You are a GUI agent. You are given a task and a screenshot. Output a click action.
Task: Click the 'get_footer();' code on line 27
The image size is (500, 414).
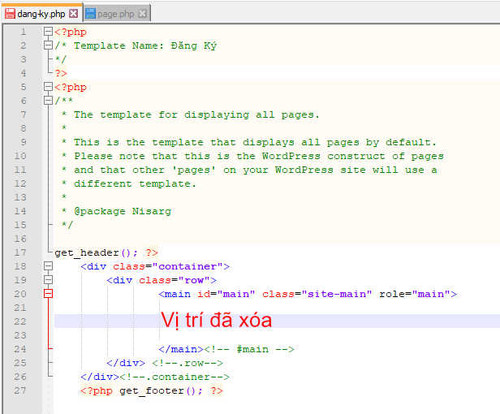161,391
